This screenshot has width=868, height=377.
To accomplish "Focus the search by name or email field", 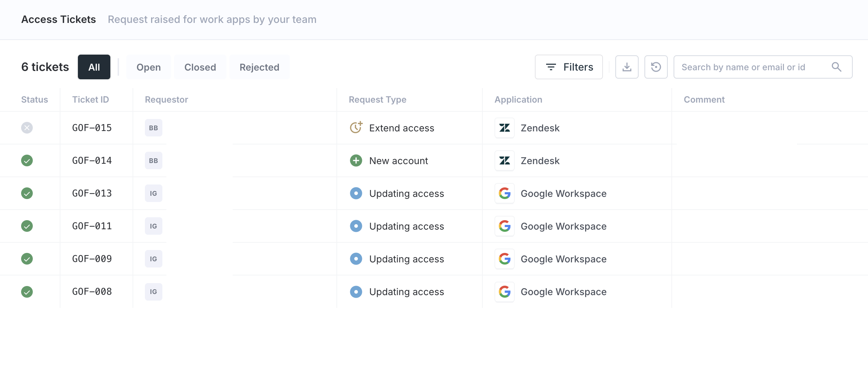I will pos(750,67).
